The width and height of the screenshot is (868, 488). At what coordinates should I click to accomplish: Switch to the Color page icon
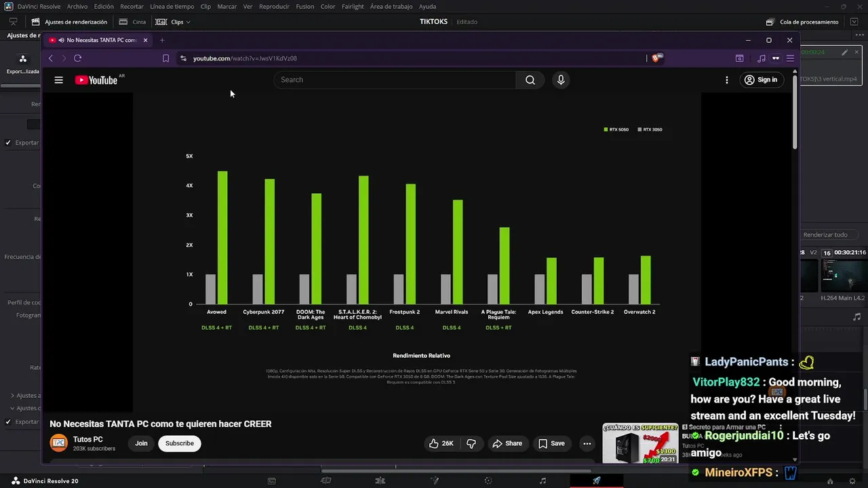click(488, 481)
